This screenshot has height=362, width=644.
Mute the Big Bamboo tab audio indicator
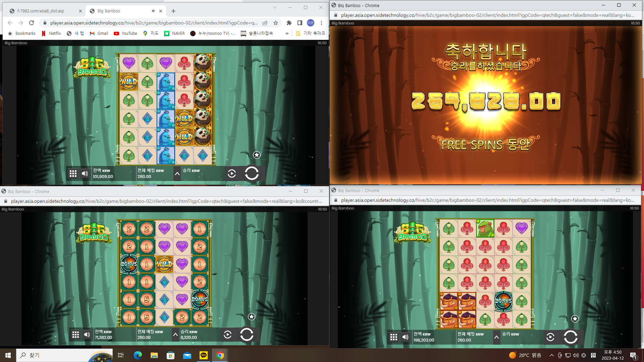coord(153,11)
